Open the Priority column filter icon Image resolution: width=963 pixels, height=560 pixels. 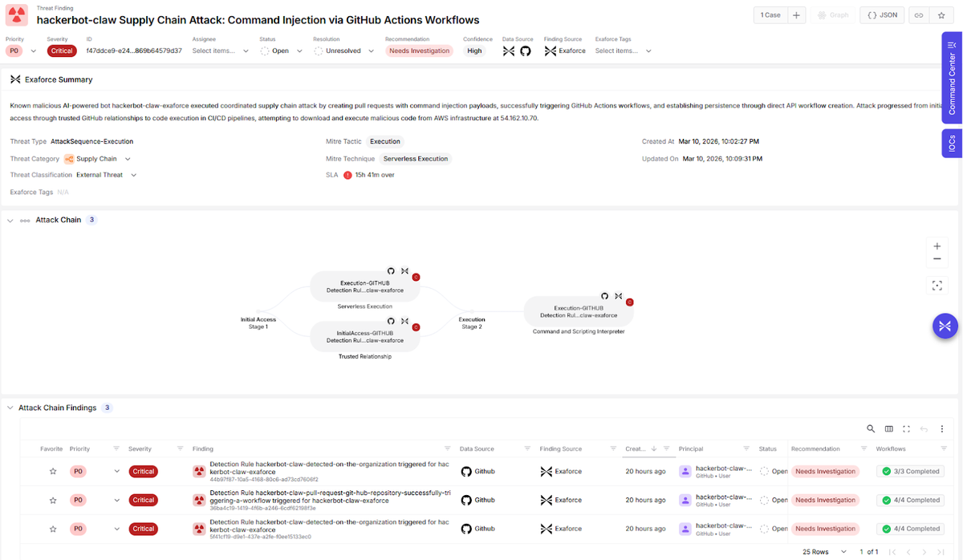click(x=116, y=448)
